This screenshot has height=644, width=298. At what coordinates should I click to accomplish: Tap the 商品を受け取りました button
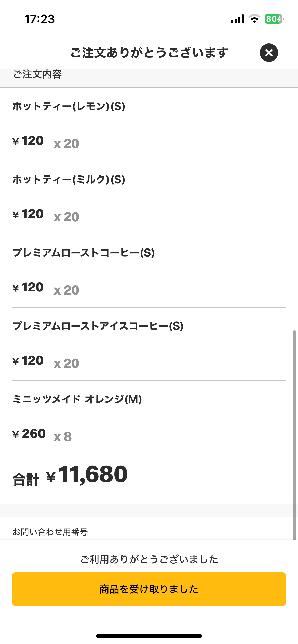[x=149, y=589]
